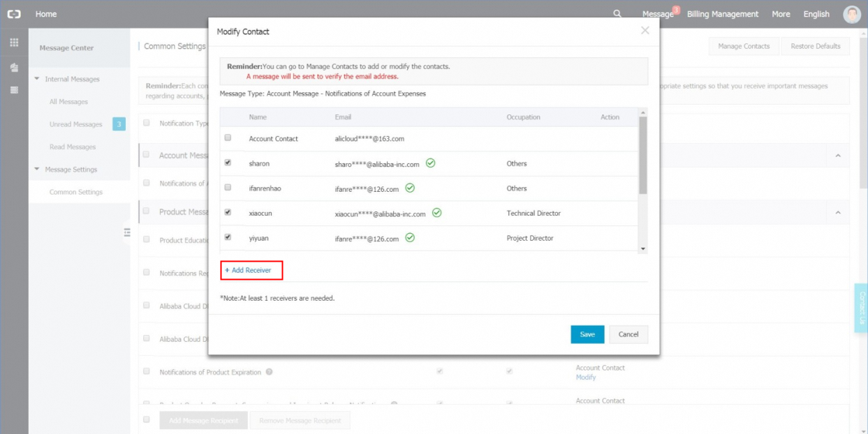Open the More dropdown in top bar
868x434 pixels.
pos(781,14)
